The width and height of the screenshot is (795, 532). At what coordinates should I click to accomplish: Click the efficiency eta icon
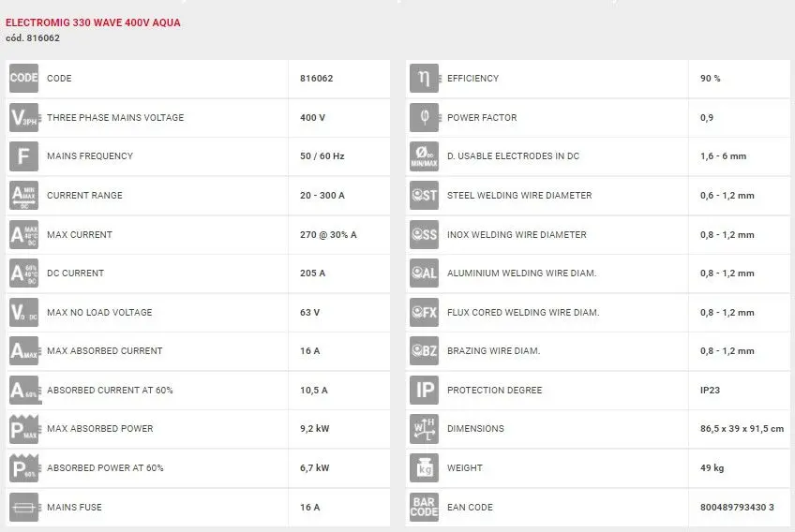coord(424,79)
